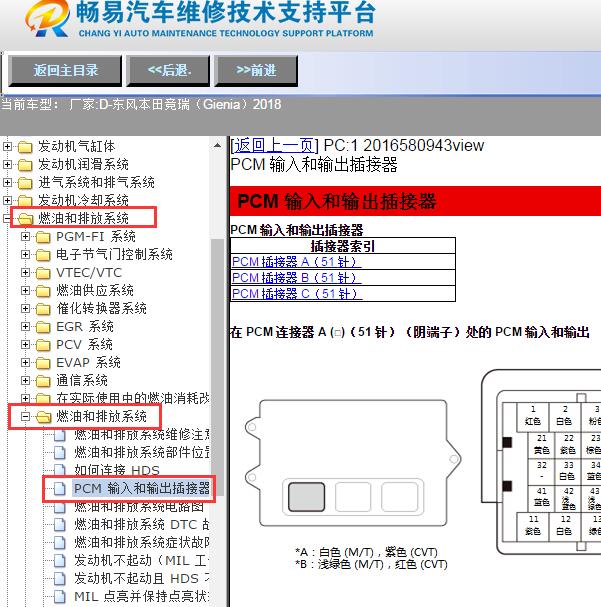601x607 pixels.
Task: Click the 催化转换器系统 folder icon
Action: point(43,309)
